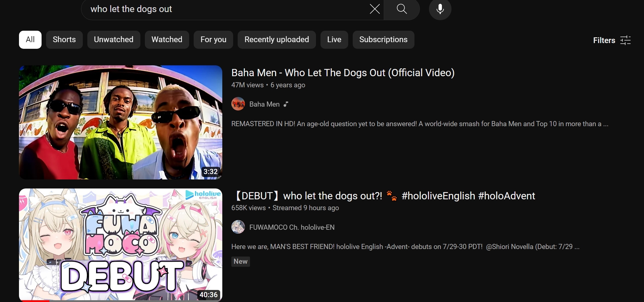Image resolution: width=644 pixels, height=302 pixels.
Task: Click the 3:32 duration badge
Action: pyautogui.click(x=210, y=172)
